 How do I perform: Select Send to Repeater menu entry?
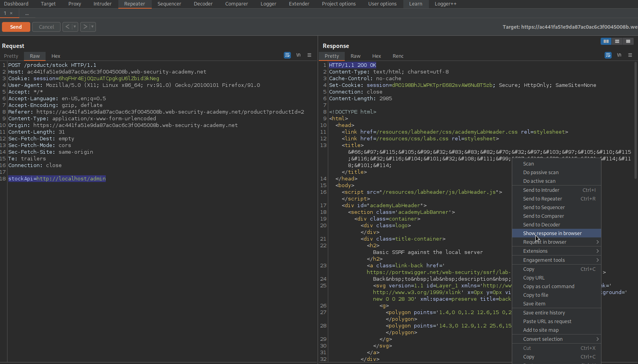click(557, 199)
